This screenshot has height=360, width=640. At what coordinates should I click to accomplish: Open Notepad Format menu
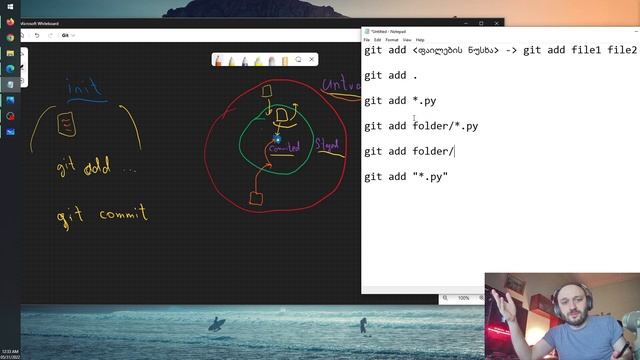392,40
